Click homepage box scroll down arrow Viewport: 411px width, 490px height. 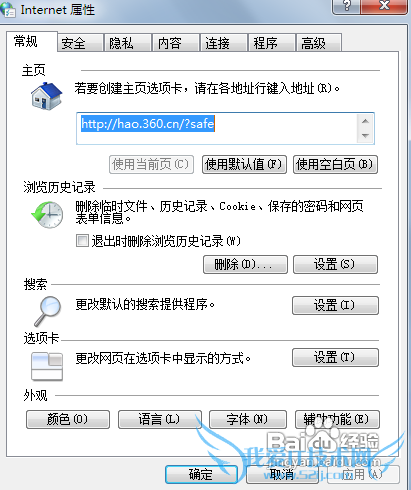[365, 136]
